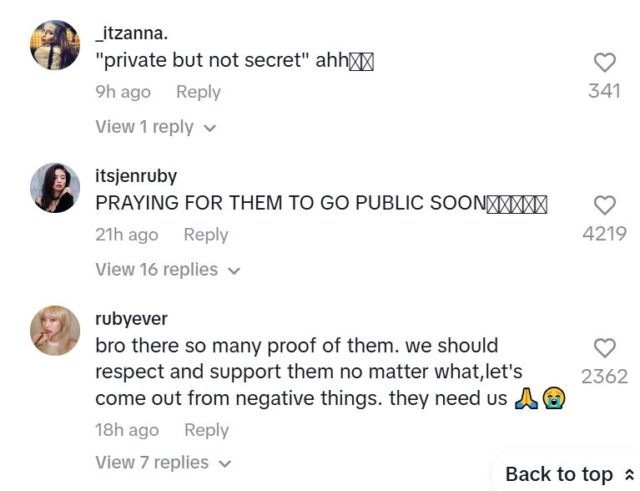
Task: Open itsjenruby's avatar image
Action: [55, 188]
